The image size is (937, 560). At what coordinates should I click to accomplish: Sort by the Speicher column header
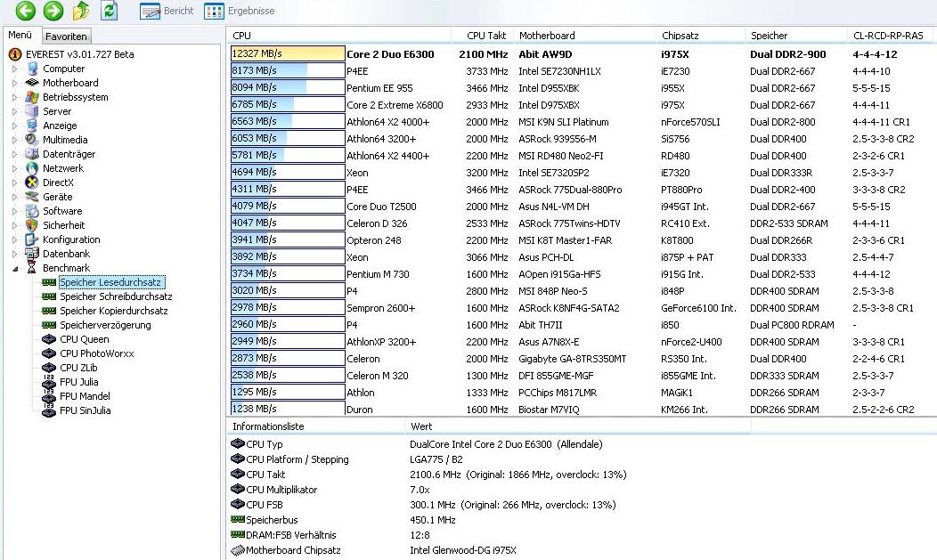pyautogui.click(x=796, y=36)
